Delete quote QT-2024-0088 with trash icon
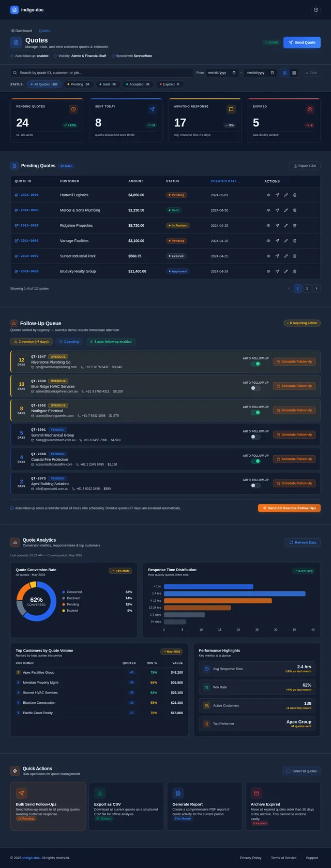Viewport: 331px width, 868px height. pos(295,241)
